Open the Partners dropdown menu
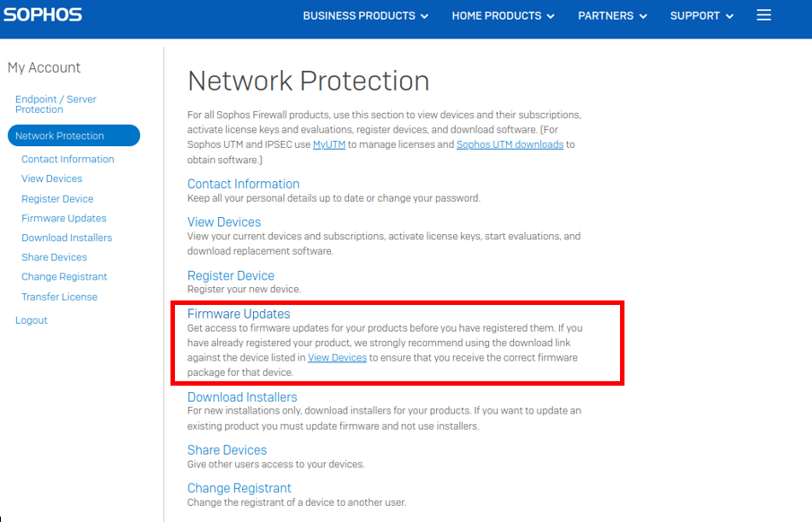 [612, 16]
